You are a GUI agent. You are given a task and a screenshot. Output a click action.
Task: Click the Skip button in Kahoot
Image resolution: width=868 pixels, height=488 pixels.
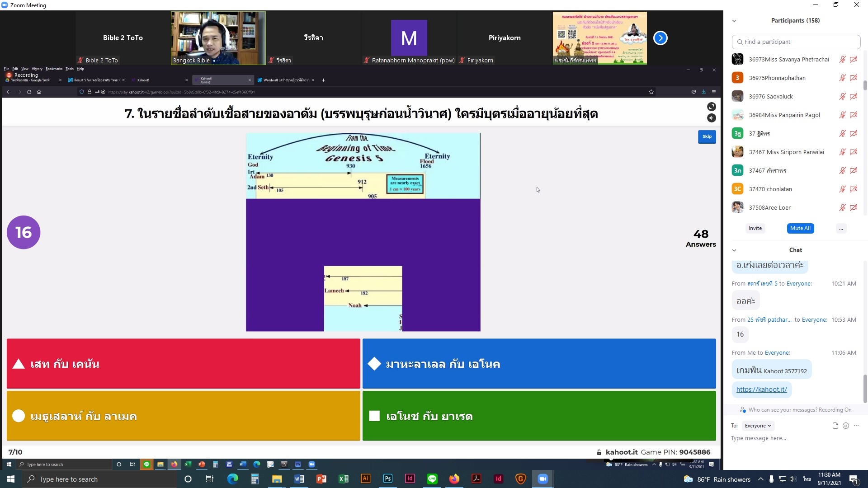(707, 136)
